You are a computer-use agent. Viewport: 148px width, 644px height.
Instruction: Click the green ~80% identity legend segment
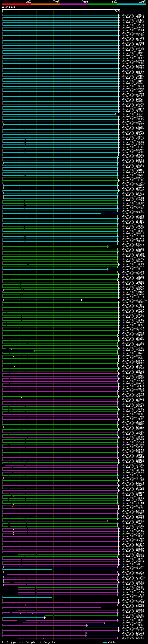click(x=103, y=4)
